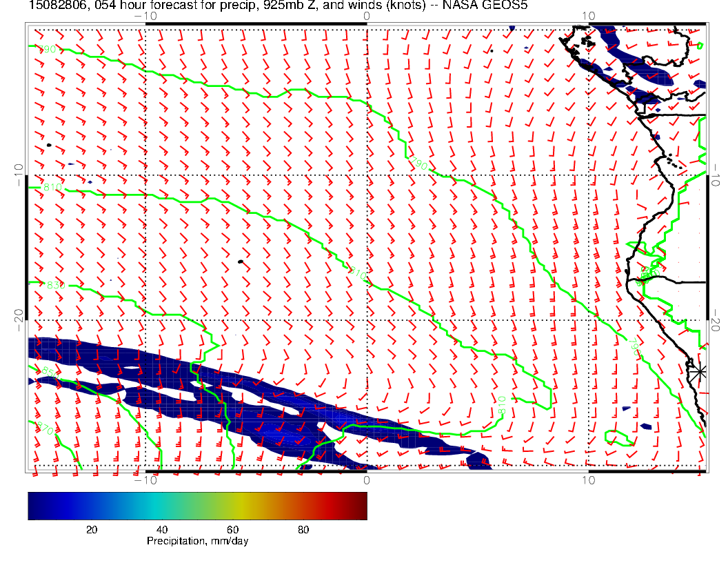Click the dark blue start of colorbar

click(x=34, y=505)
